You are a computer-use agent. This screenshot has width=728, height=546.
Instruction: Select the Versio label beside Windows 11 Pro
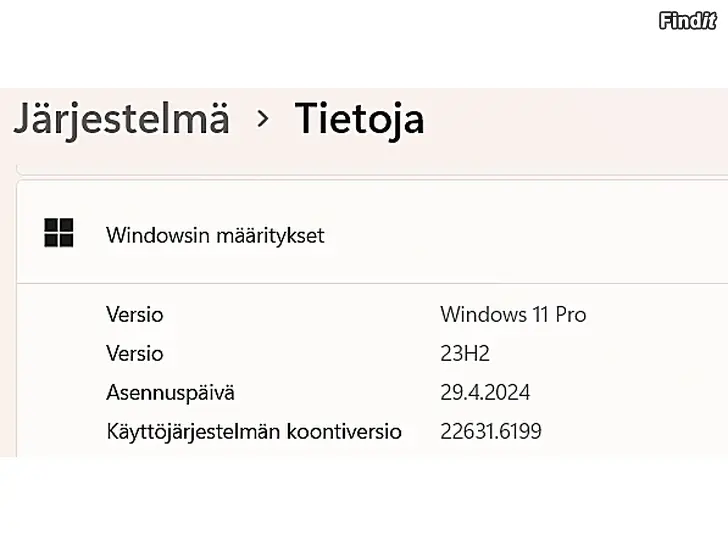pyautogui.click(x=134, y=314)
